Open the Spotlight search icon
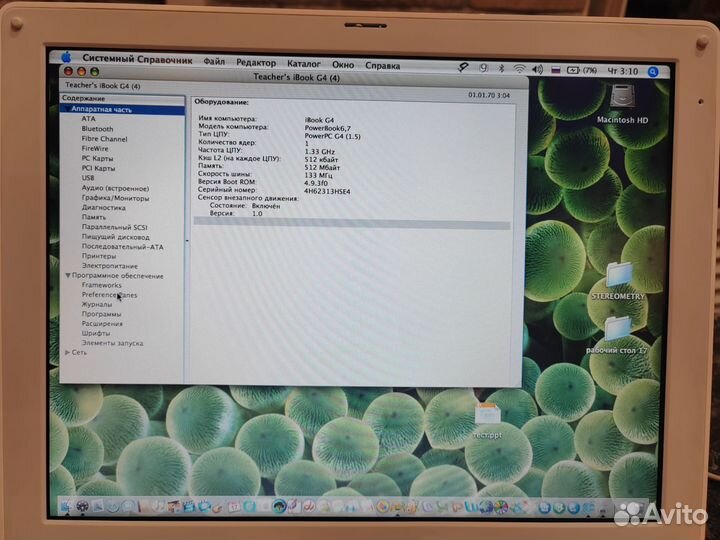This screenshot has width=720, height=540. tap(652, 72)
